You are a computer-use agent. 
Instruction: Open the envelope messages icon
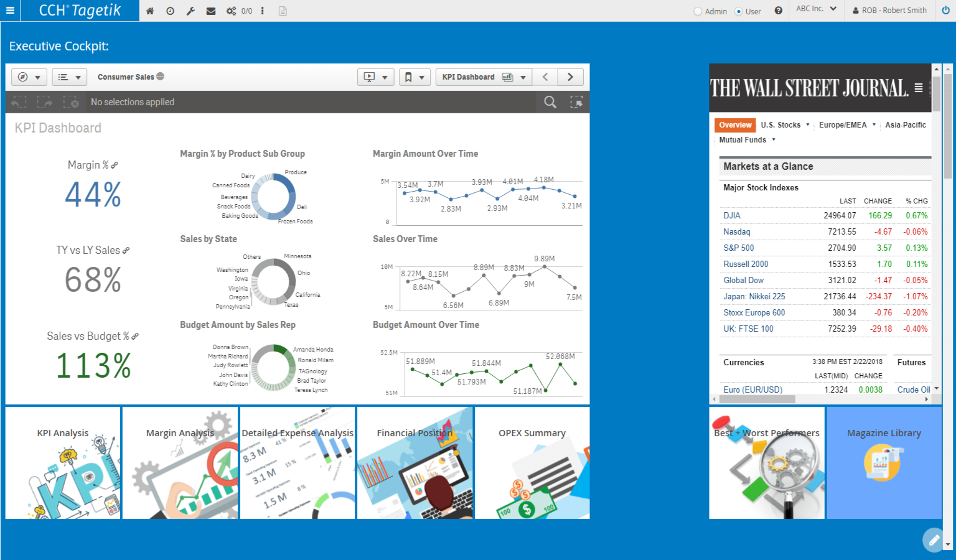pyautogui.click(x=211, y=11)
